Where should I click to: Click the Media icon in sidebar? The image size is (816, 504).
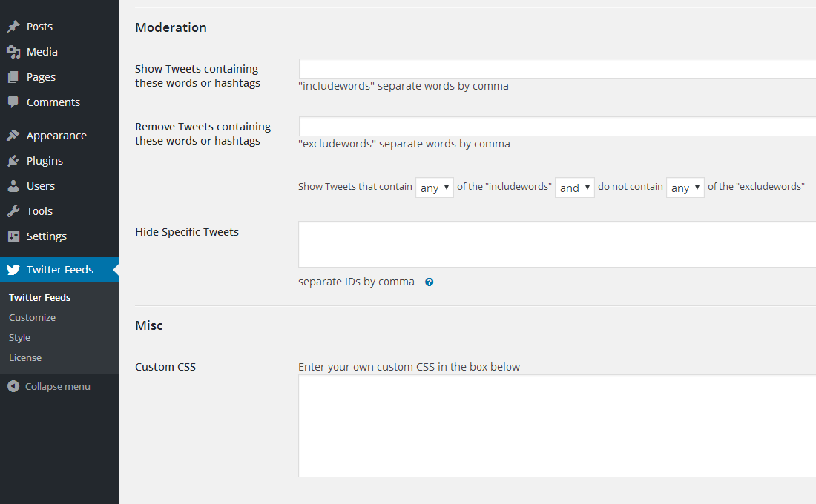13,52
